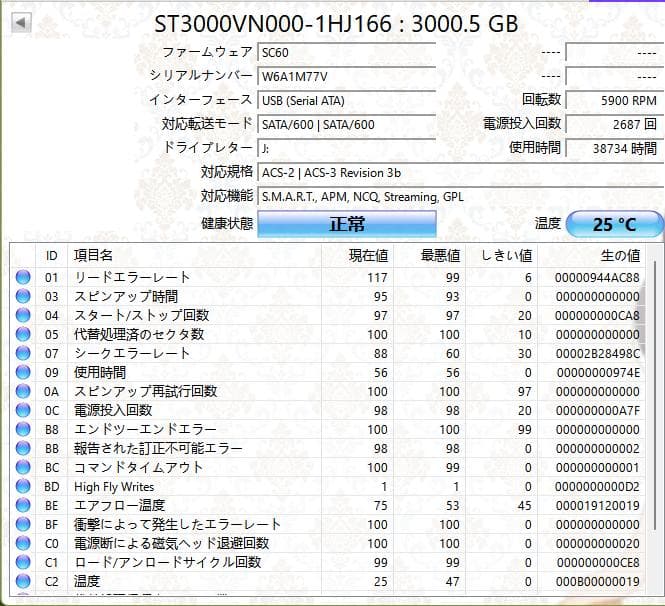Select the drive title ST3000VN000-1HJ166
The width and height of the screenshot is (665, 606).
tap(272, 23)
